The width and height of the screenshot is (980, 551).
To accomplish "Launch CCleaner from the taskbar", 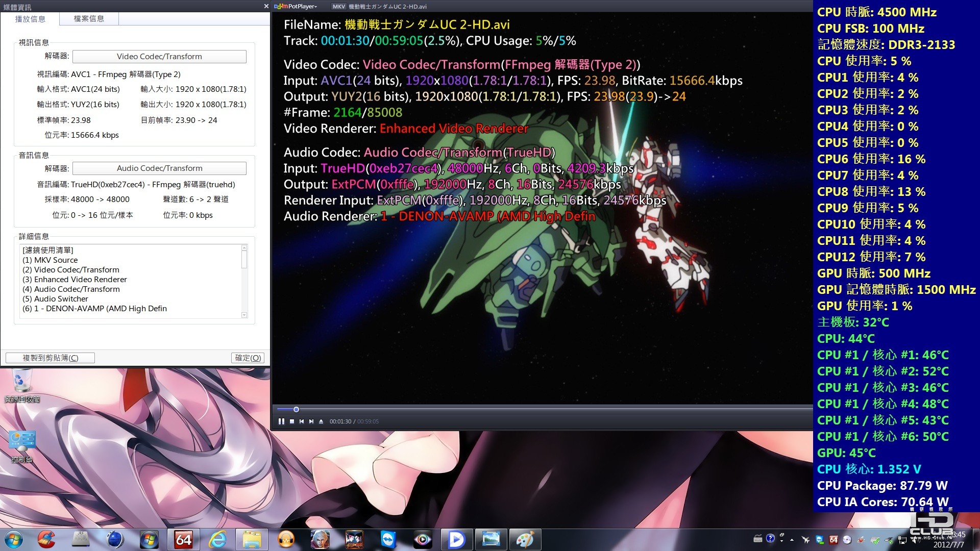I will (46, 540).
